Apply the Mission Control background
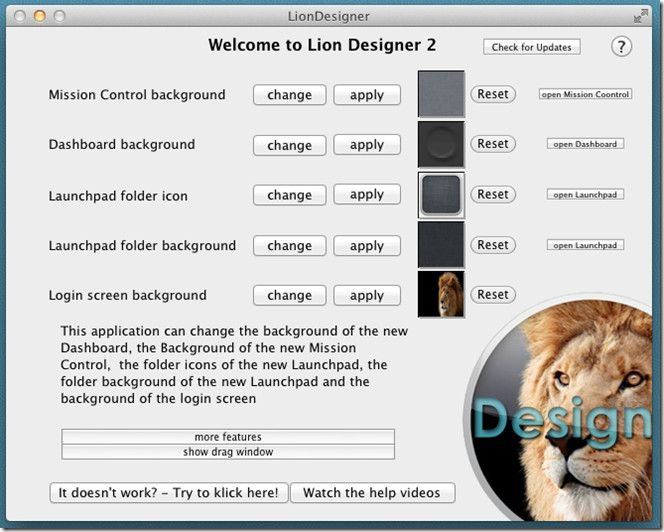This screenshot has height=532, width=664. (x=367, y=94)
